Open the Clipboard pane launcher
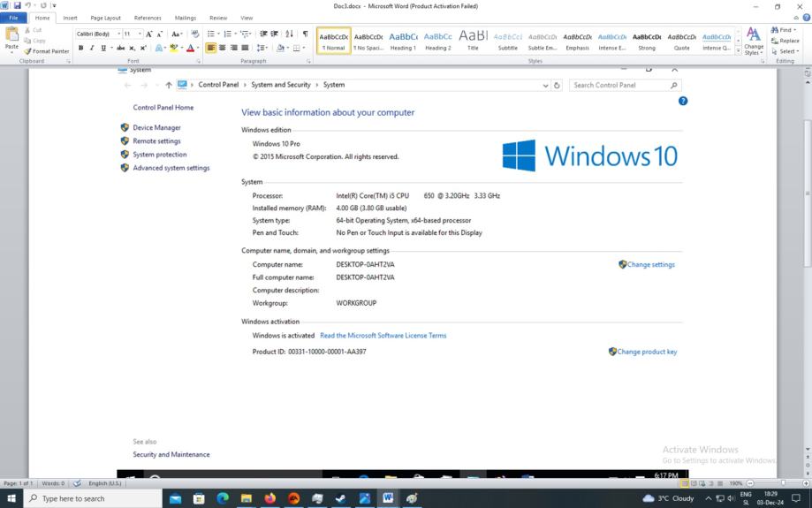Viewport: 812px width, 508px height. pyautogui.click(x=68, y=61)
